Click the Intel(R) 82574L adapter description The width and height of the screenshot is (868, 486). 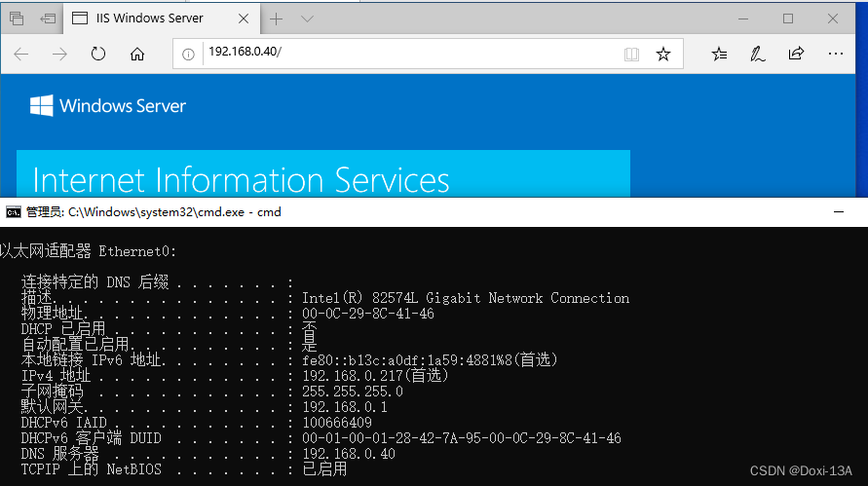(466, 298)
